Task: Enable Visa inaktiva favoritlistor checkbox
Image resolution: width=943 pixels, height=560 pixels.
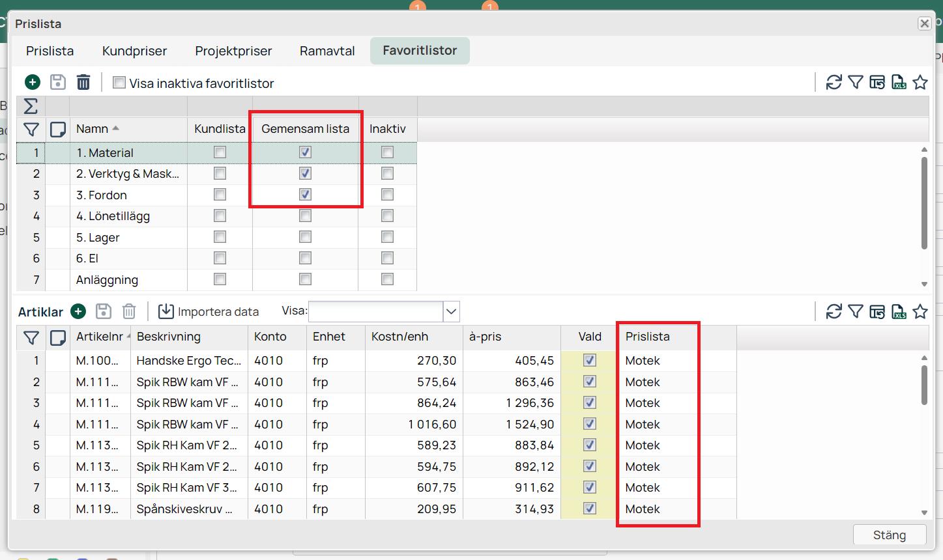Action: pos(119,83)
